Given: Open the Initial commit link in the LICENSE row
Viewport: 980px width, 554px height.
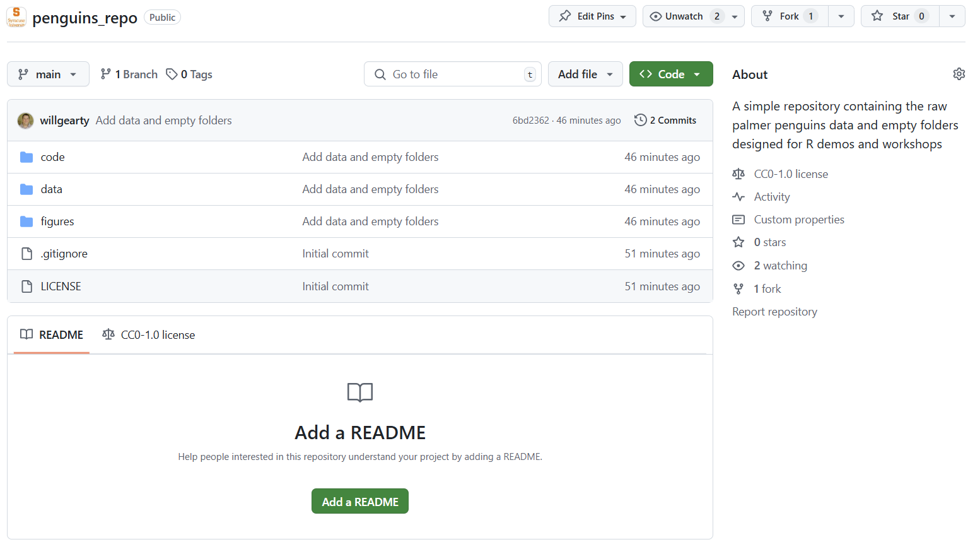Looking at the screenshot, I should point(335,286).
